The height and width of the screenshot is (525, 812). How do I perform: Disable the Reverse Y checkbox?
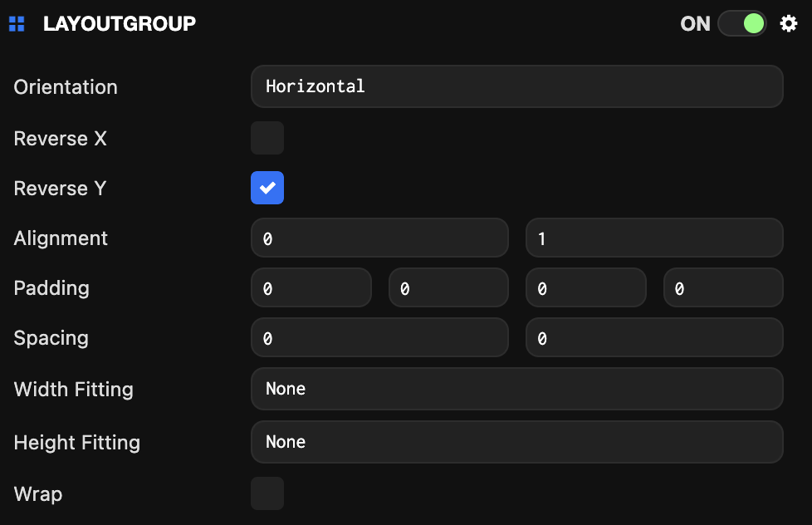pos(267,188)
